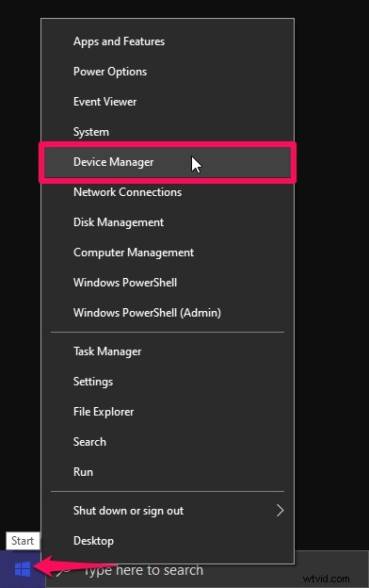Start Windows PowerShell without admin

pyautogui.click(x=167, y=283)
